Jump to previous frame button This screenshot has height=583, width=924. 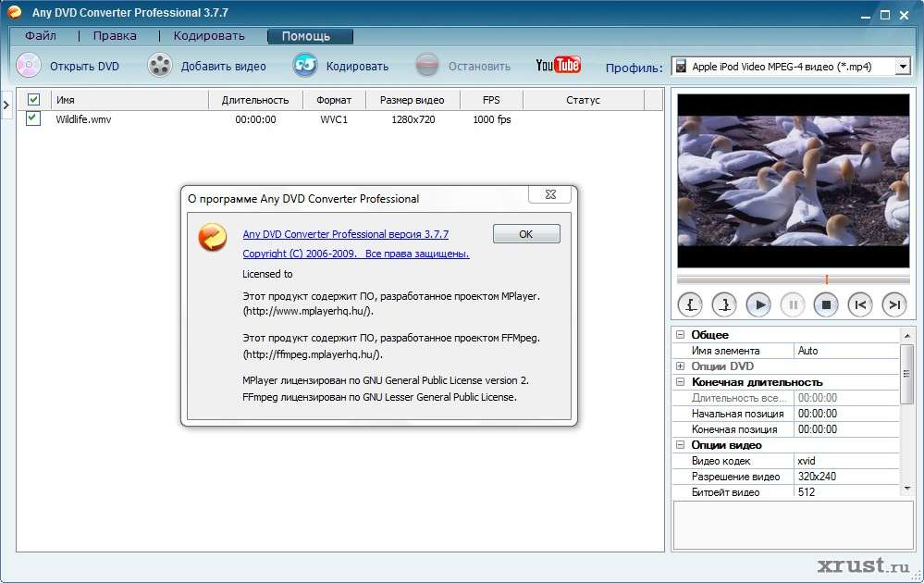tap(860, 304)
